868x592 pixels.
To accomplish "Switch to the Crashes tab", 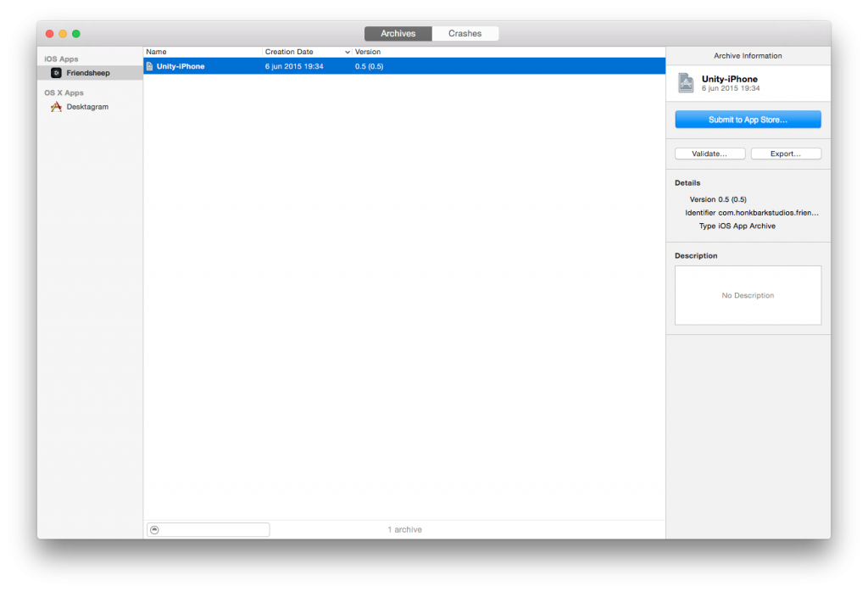I will 465,33.
